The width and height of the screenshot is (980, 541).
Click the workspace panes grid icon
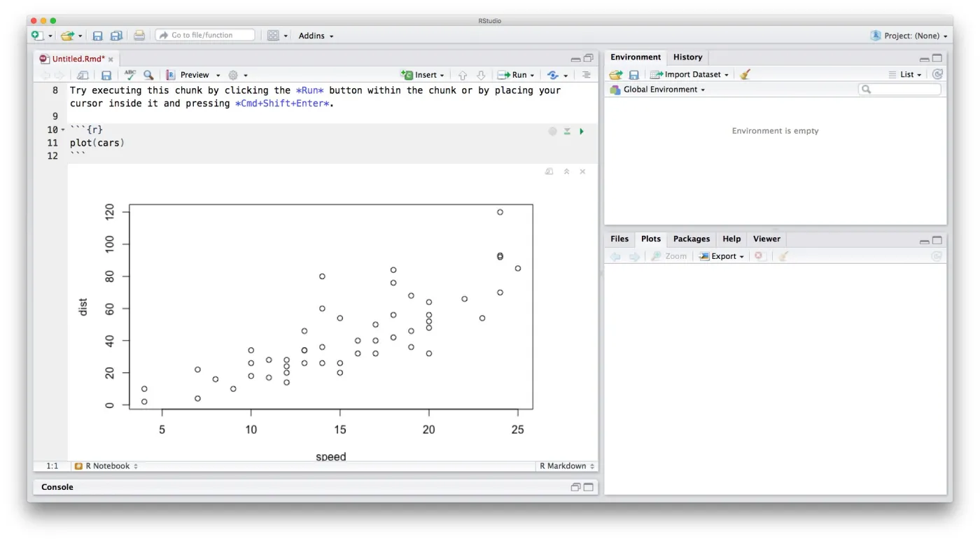274,36
